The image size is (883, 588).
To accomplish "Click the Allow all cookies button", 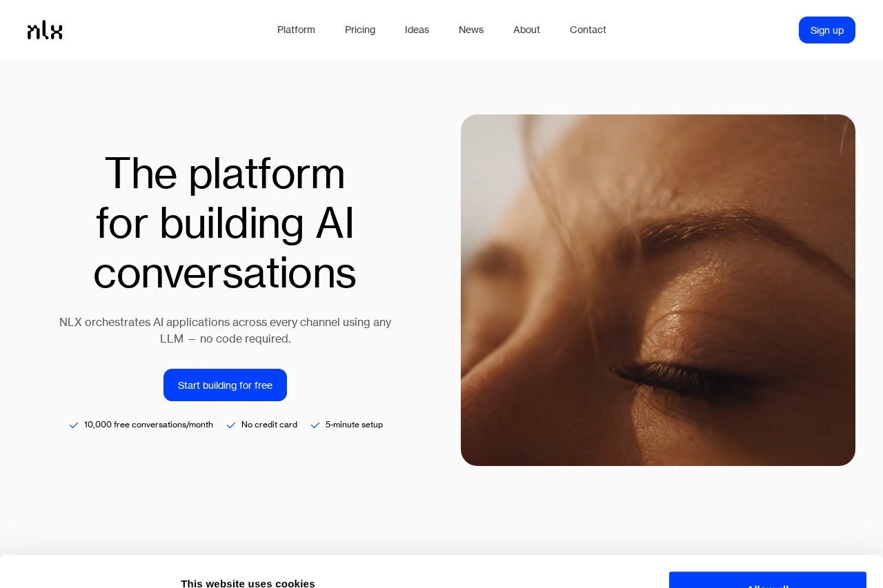I will 768,580.
